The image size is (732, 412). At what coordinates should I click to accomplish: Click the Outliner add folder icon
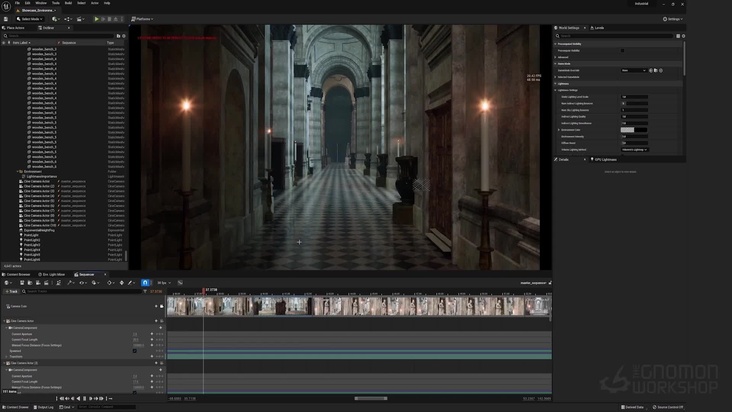118,36
